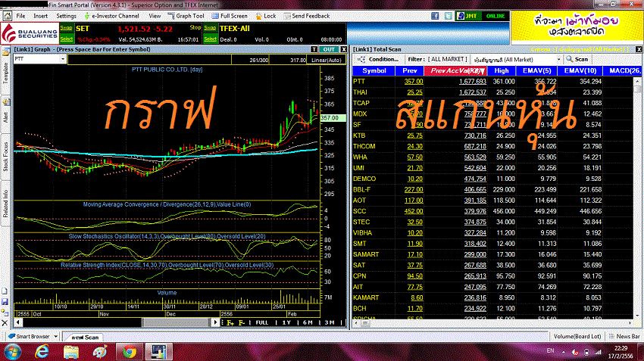Image resolution: width=644 pixels, height=361 pixels.
Task: Click the Condition... button
Action: click(x=378, y=60)
